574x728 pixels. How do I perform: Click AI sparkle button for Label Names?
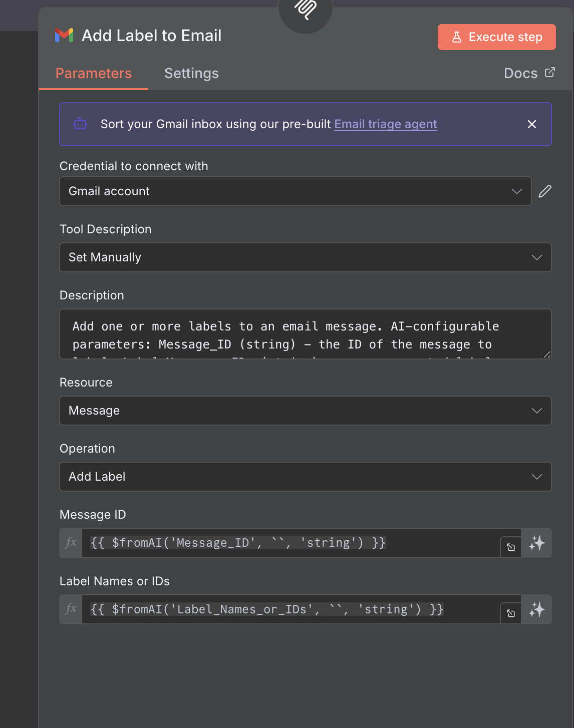click(x=536, y=610)
